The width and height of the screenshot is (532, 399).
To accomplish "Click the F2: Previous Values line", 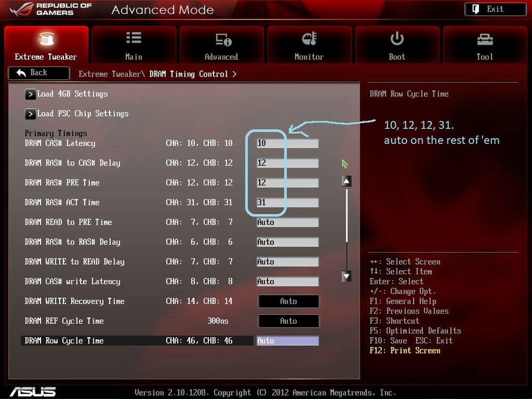I will (x=409, y=311).
